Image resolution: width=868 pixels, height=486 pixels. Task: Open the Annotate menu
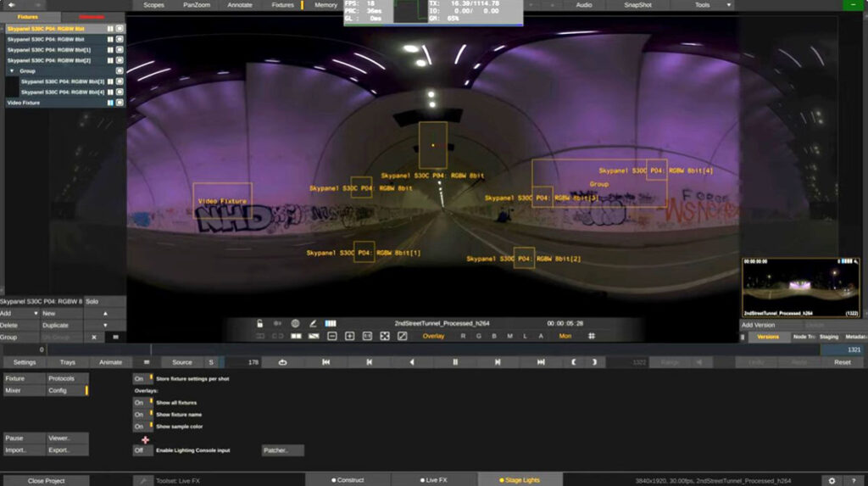(240, 5)
